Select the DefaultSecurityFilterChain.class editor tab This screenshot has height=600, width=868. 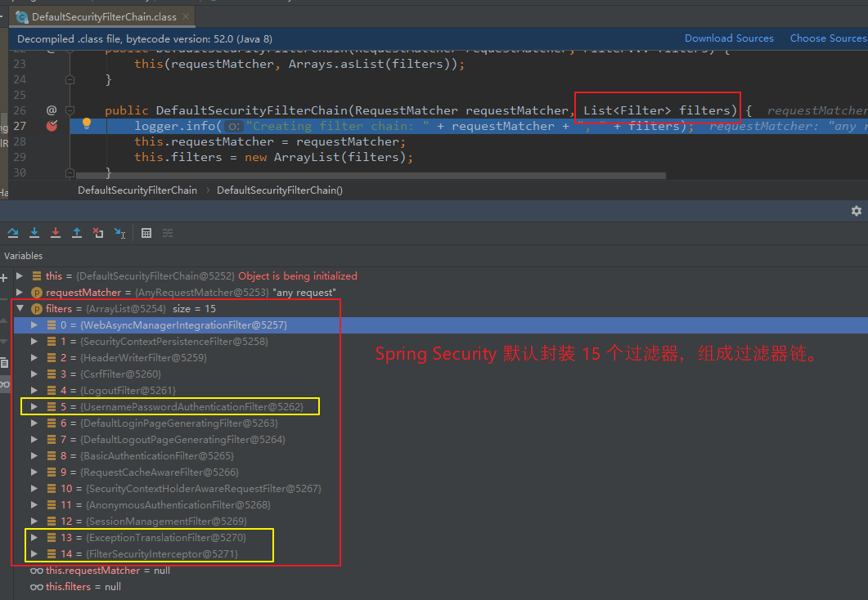tap(104, 16)
